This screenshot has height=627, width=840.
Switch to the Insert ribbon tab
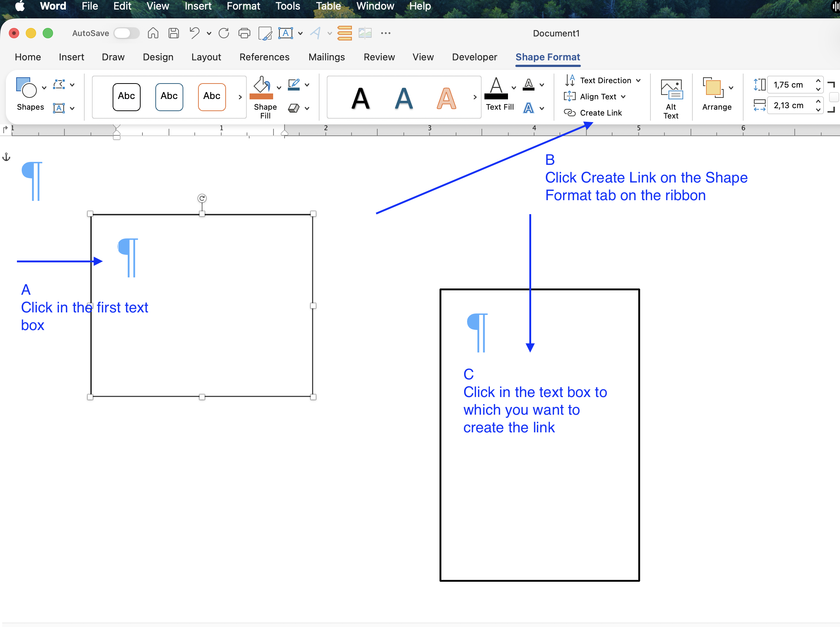(x=71, y=57)
